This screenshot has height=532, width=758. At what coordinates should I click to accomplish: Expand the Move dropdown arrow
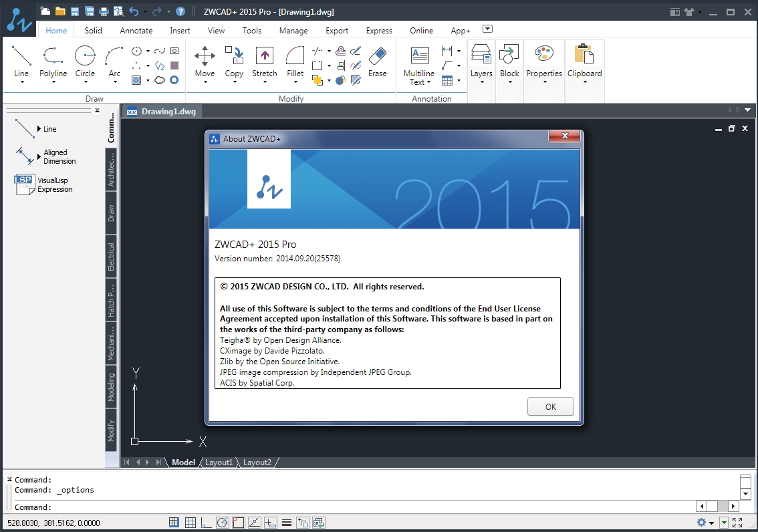click(205, 82)
